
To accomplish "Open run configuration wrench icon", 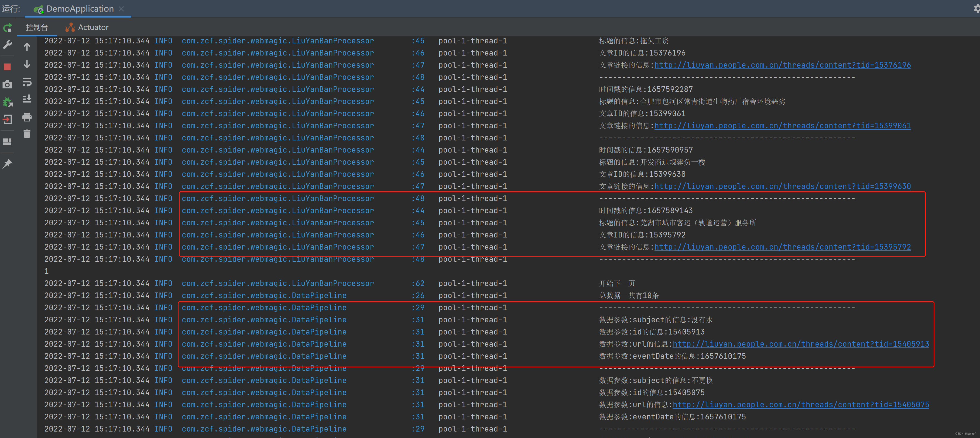I will point(8,45).
